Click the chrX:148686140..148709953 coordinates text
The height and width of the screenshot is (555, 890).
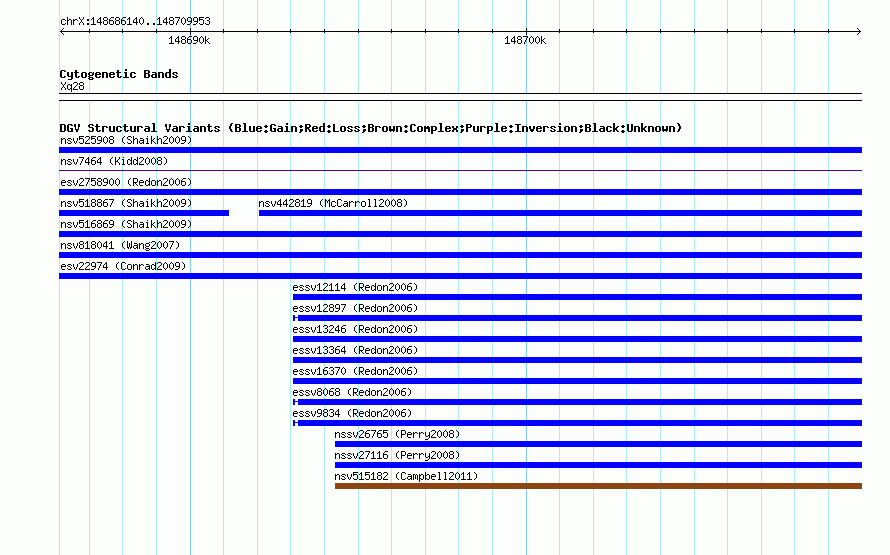[x=135, y=21]
